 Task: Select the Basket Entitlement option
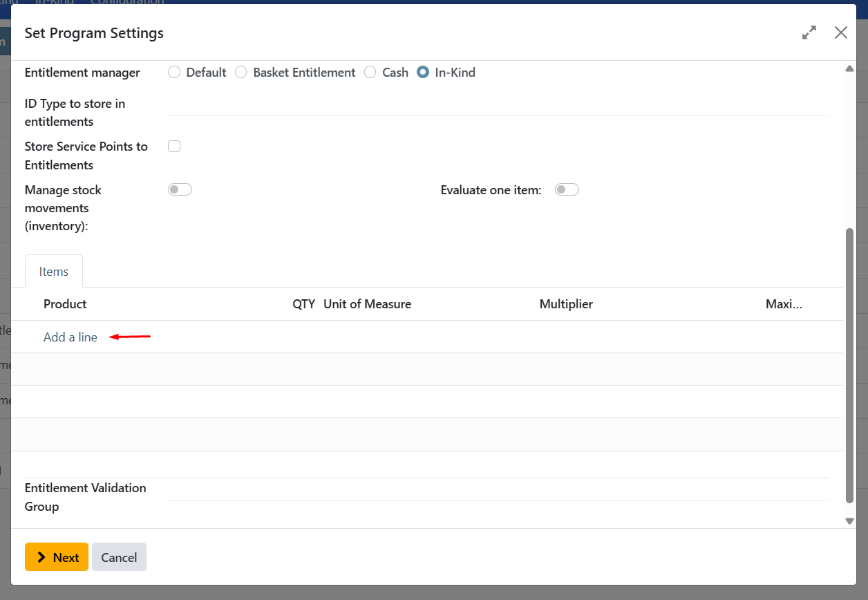click(240, 72)
